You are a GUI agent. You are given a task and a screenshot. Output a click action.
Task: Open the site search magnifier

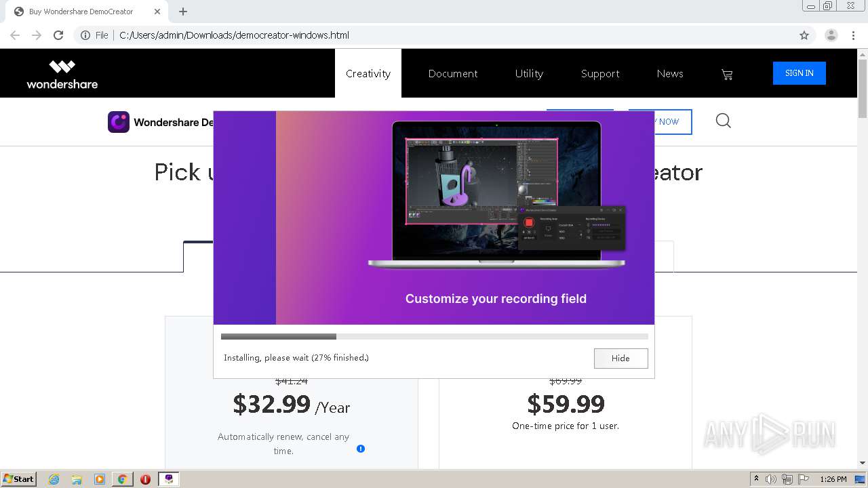click(x=724, y=121)
